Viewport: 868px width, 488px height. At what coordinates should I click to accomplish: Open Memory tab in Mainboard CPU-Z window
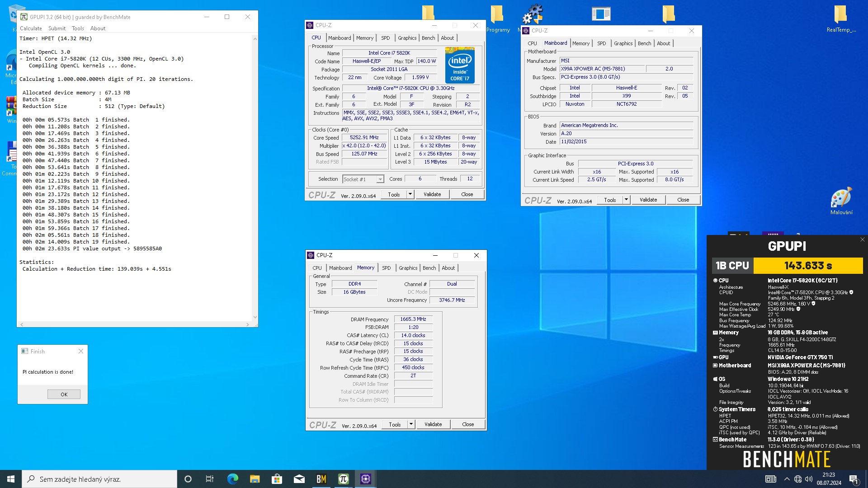[x=581, y=43]
